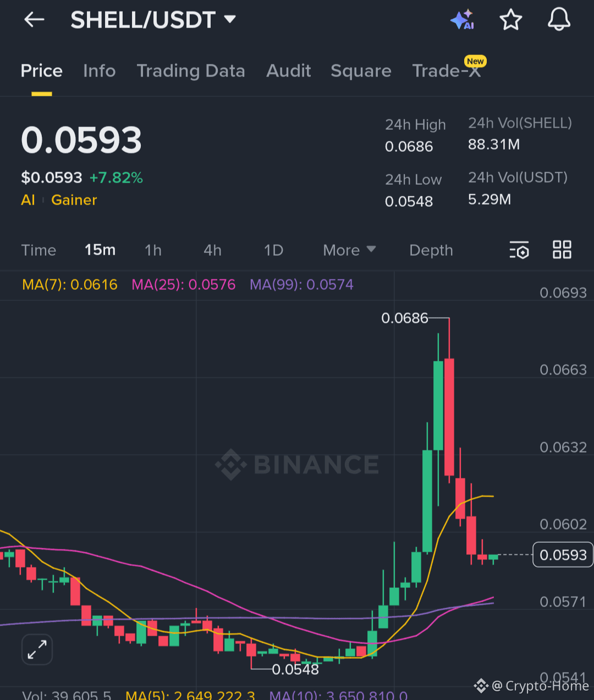
Task: Open the AI assistant sparkle icon
Action: pos(463,20)
